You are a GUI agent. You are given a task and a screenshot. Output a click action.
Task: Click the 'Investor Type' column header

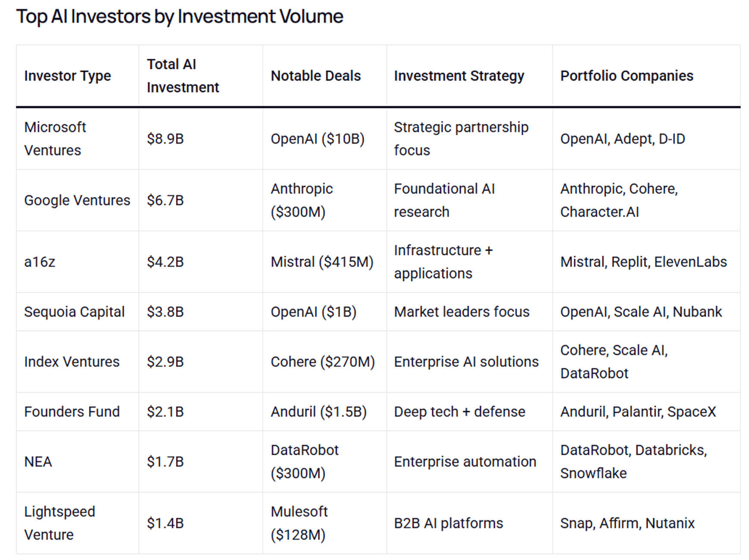click(x=68, y=76)
